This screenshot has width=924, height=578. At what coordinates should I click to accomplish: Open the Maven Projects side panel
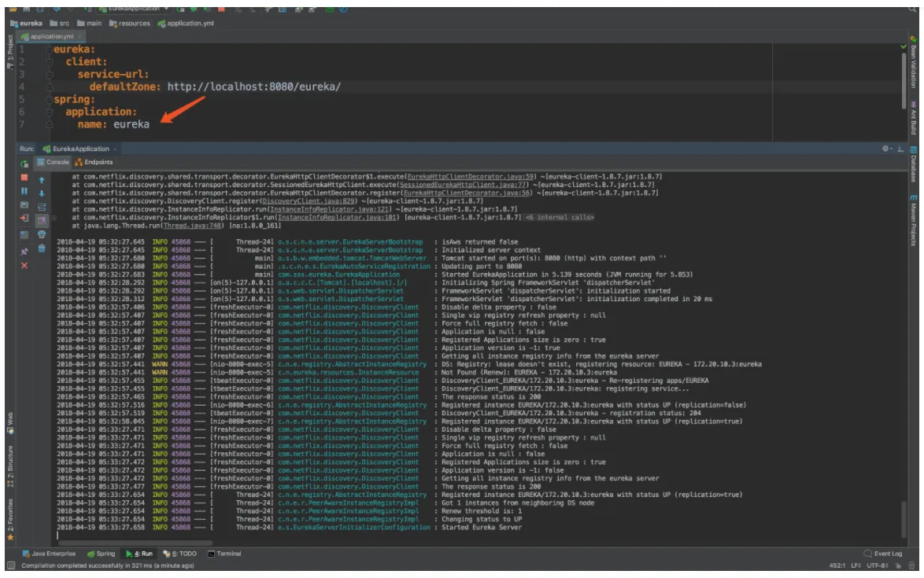pos(913,220)
